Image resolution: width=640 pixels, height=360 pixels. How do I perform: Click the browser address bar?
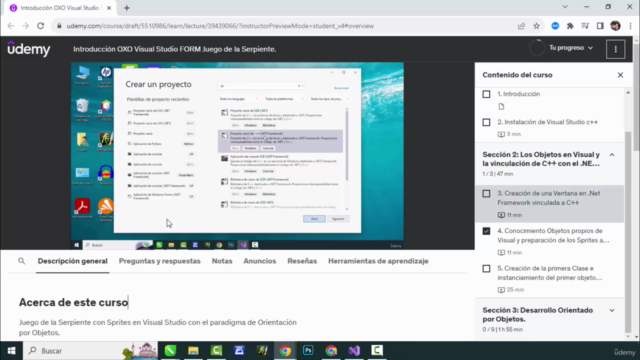286,26
